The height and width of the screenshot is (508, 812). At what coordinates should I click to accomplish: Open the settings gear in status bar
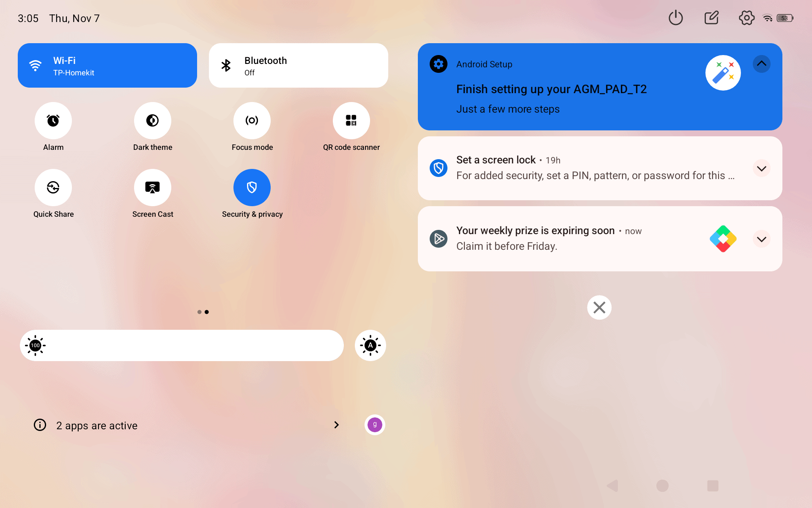[x=746, y=18]
